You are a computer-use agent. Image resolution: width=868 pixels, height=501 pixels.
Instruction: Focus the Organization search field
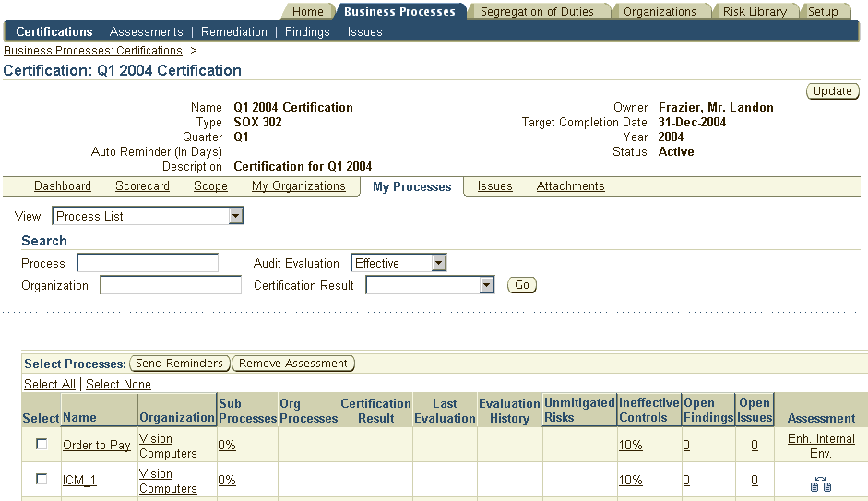pos(171,285)
